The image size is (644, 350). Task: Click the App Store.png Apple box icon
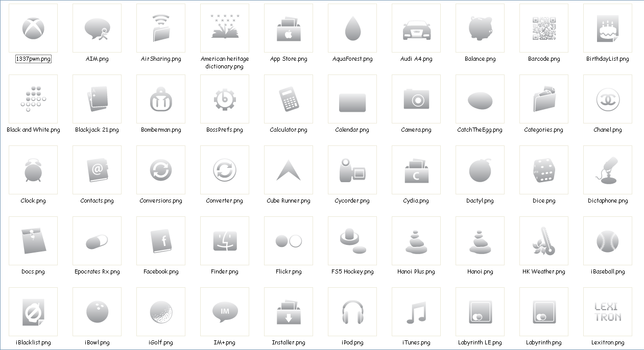[x=289, y=28]
